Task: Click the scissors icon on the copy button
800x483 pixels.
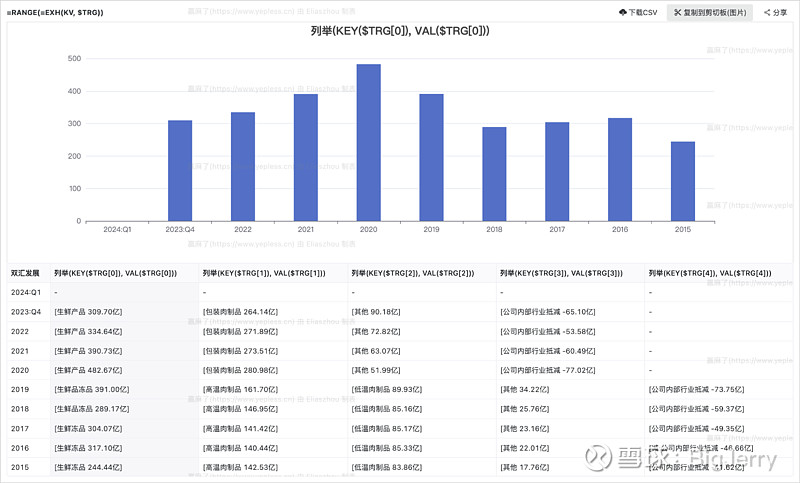Action: (x=678, y=12)
